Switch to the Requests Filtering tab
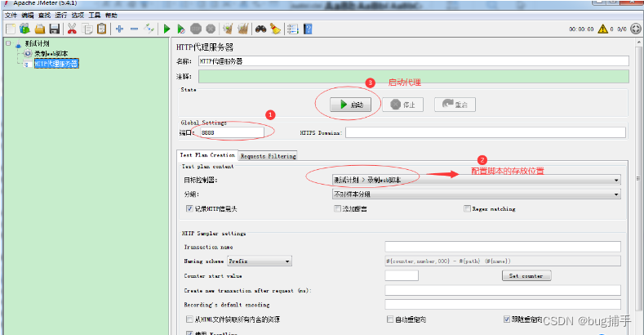This screenshot has width=644, height=335. coord(269,156)
